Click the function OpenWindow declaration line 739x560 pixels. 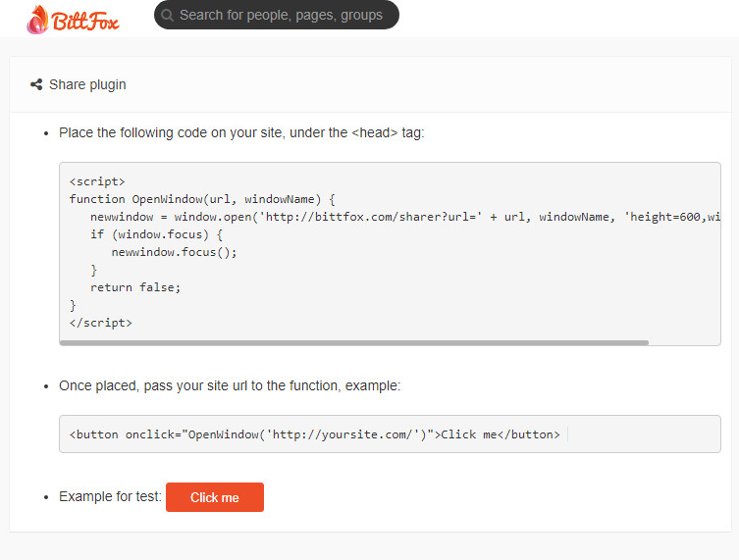[202, 199]
